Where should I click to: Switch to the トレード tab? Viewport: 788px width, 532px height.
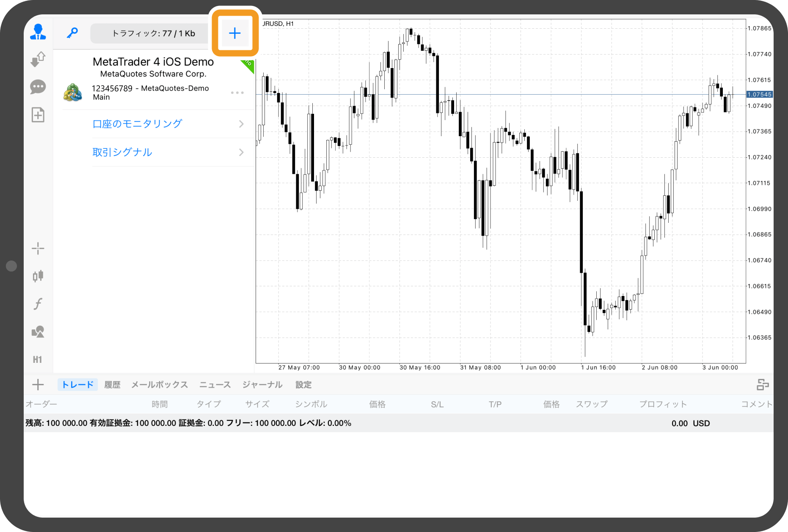tap(78, 384)
